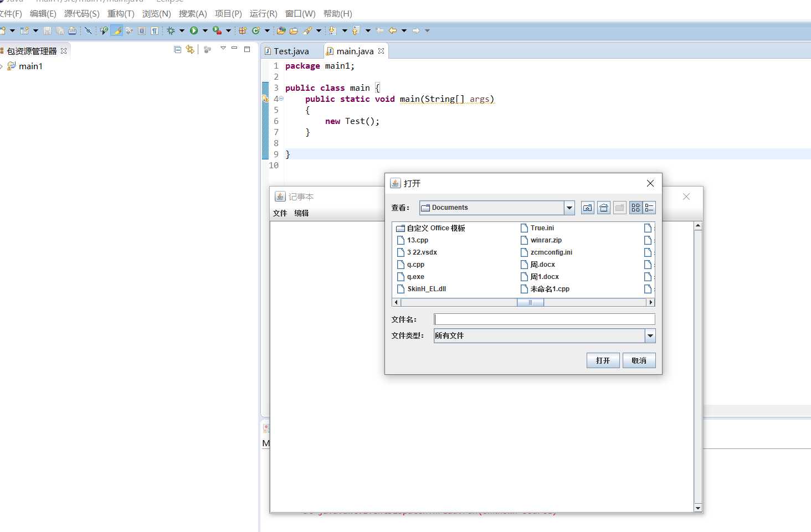
Task: Expand the Documents look-in combo box
Action: pyautogui.click(x=569, y=208)
